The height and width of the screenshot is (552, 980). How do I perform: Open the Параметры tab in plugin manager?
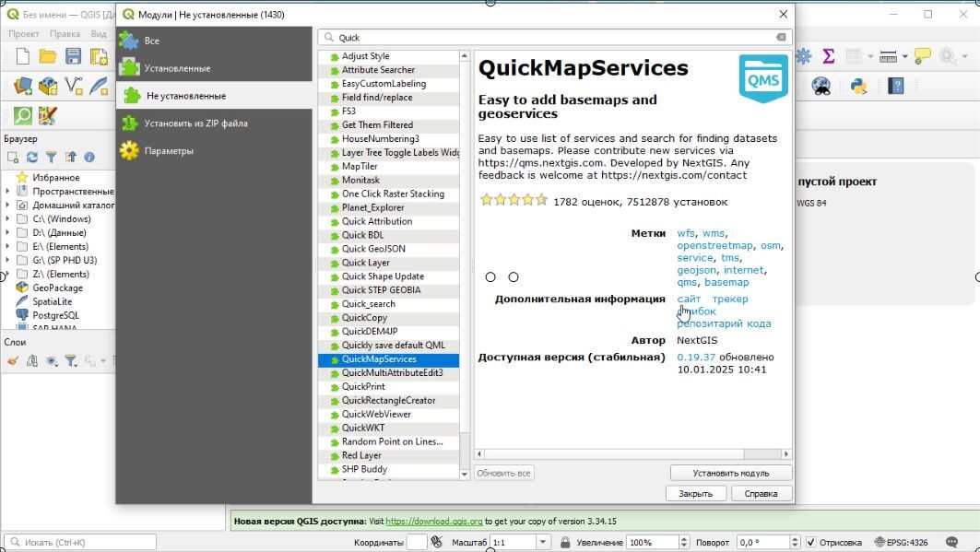pyautogui.click(x=214, y=150)
